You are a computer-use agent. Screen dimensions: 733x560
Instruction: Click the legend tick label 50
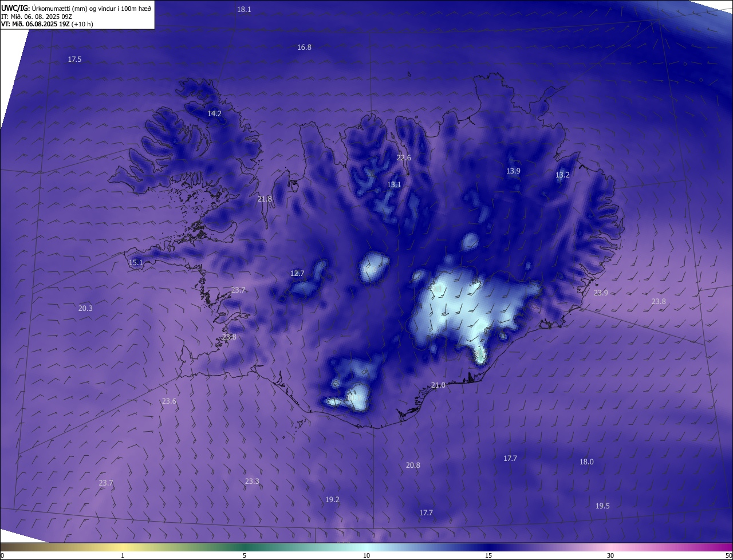(x=728, y=556)
